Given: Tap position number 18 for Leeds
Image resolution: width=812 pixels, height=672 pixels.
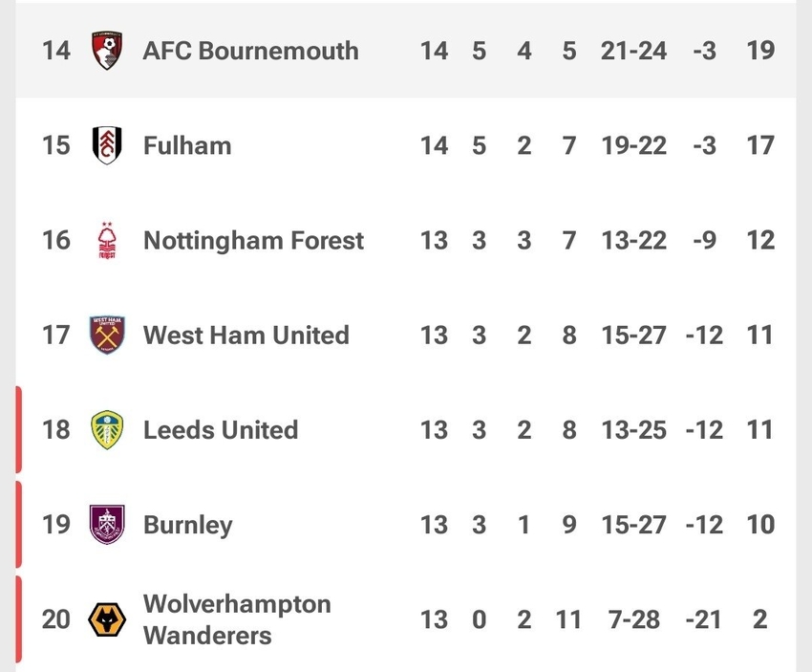Looking at the screenshot, I should [x=56, y=429].
